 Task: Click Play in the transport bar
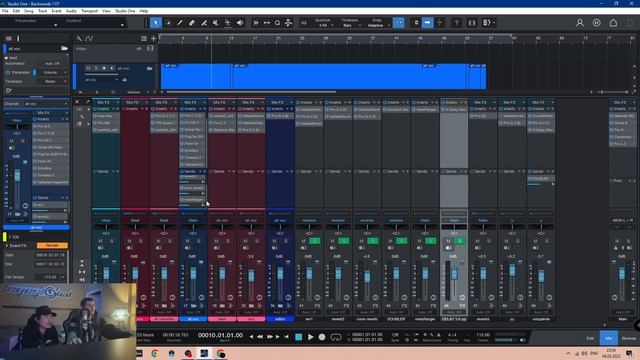311,337
